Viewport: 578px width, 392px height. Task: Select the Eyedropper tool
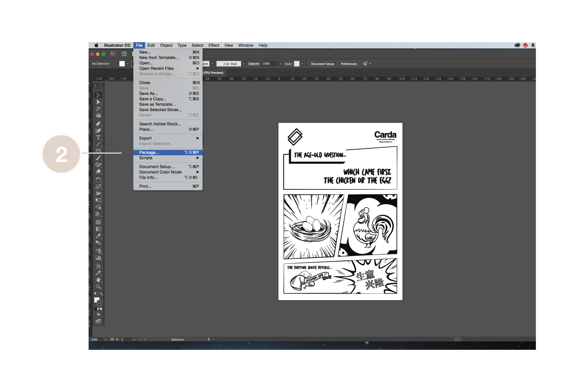coord(98,236)
